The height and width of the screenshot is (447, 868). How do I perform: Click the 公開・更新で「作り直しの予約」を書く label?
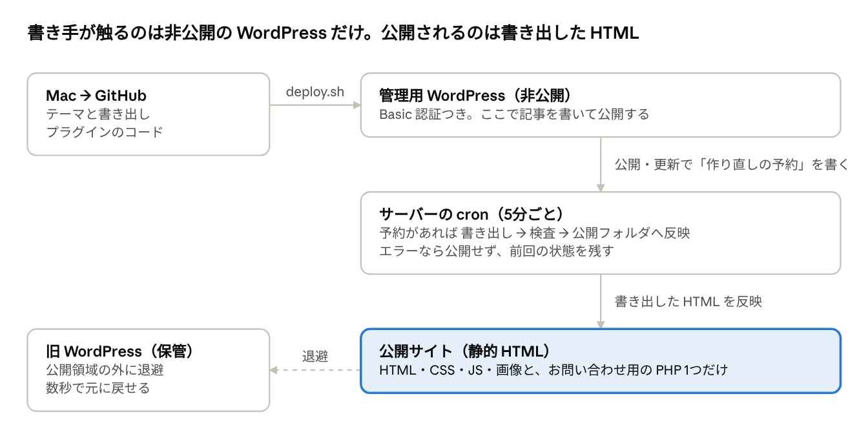pos(732,164)
